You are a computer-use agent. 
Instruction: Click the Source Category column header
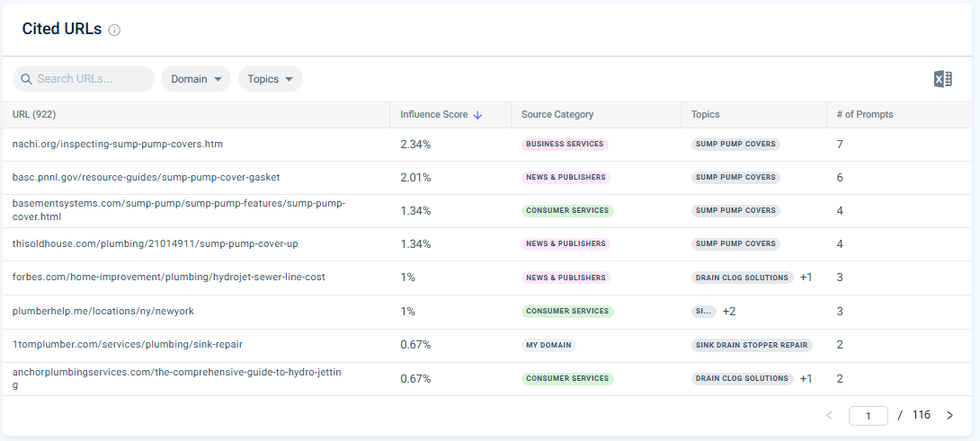[557, 115]
